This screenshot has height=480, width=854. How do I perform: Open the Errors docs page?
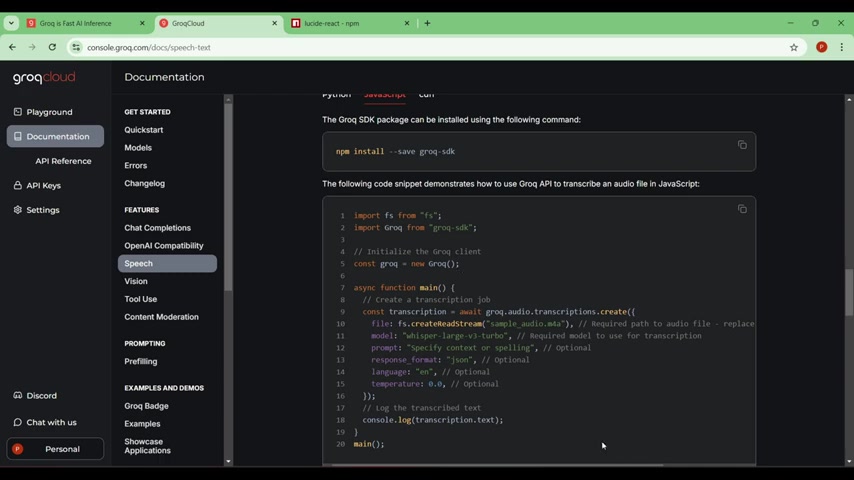pos(135,166)
